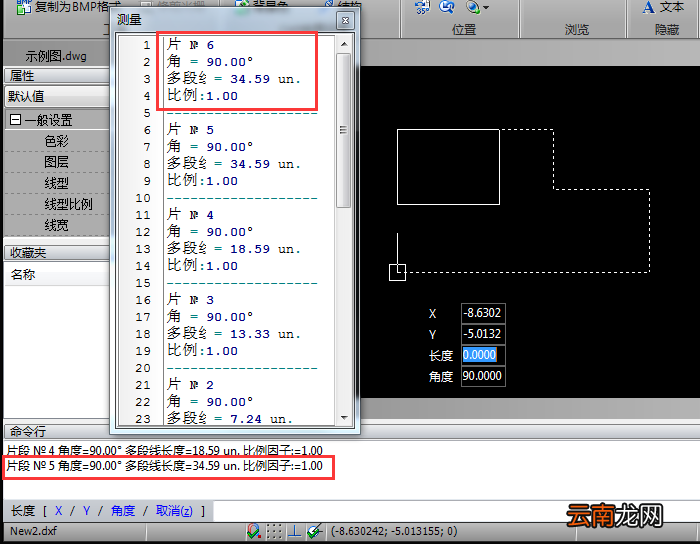Click the 片段 № 4 command history line

click(164, 450)
